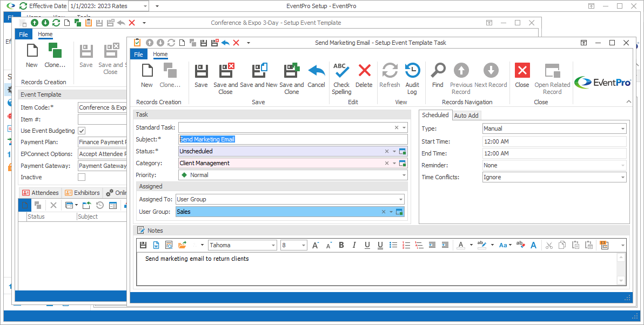Decrease font size in the Notes toolbar
This screenshot has width=644, height=325.
tap(328, 245)
